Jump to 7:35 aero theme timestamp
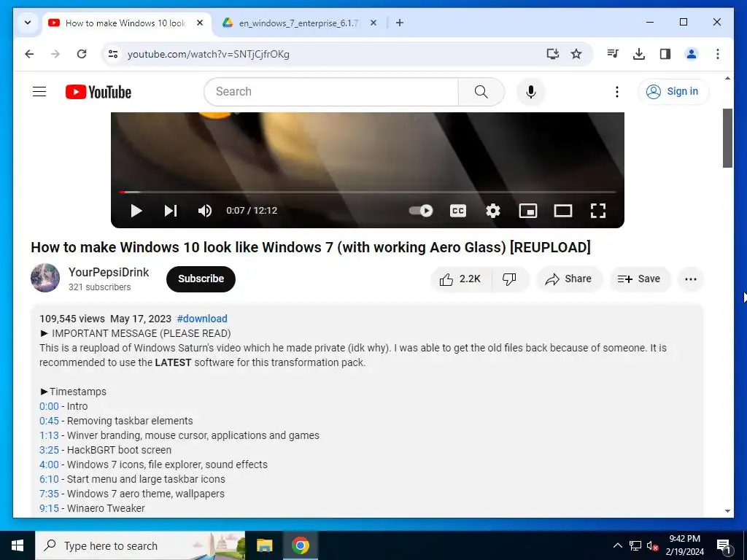747x560 pixels. [49, 494]
